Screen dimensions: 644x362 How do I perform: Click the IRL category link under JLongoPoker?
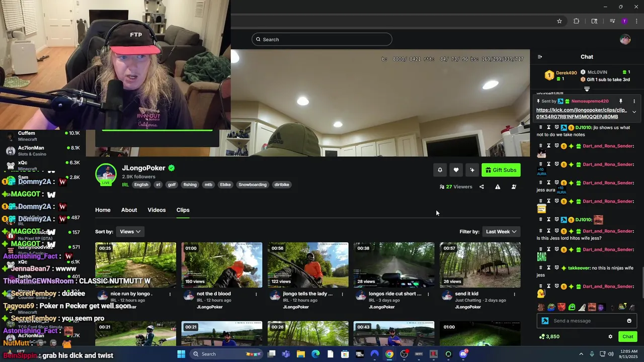click(x=125, y=185)
